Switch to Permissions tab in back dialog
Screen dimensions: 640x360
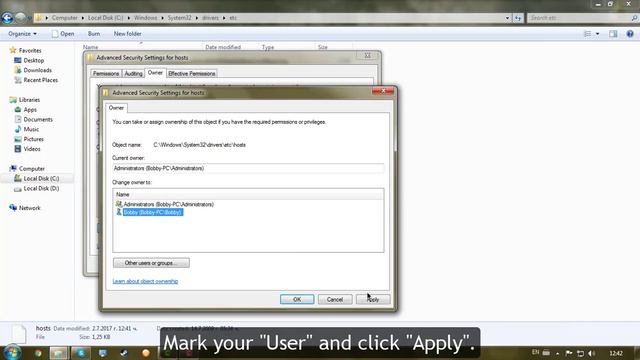[106, 73]
